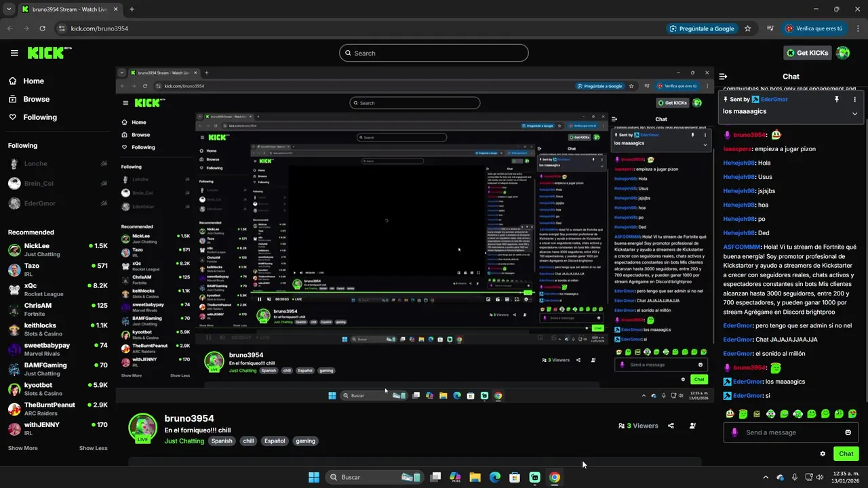The image size is (868, 488).
Task: Open the Windows Start menu
Action: 314,477
